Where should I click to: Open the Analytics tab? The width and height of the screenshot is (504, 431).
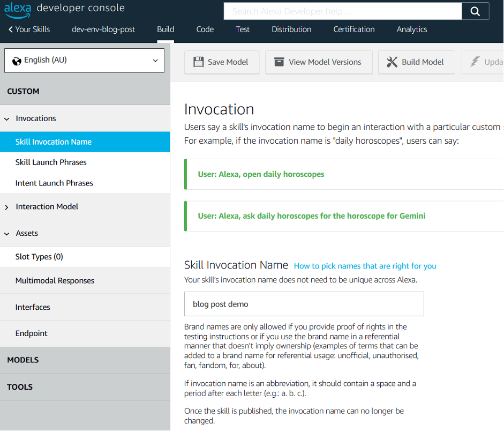coord(411,29)
